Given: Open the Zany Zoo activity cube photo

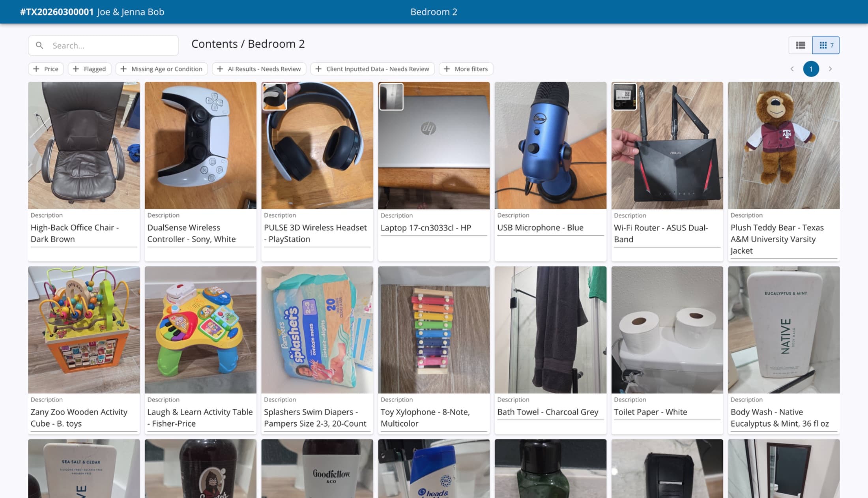Looking at the screenshot, I should point(84,330).
